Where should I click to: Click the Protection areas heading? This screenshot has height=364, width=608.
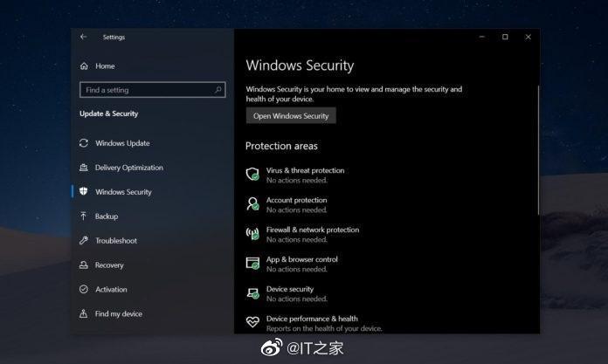[x=281, y=146]
